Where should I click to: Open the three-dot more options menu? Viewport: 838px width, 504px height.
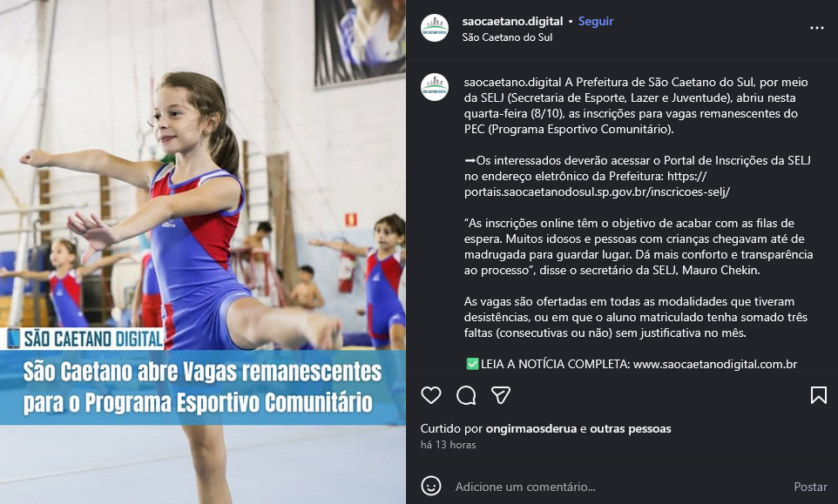[816, 28]
